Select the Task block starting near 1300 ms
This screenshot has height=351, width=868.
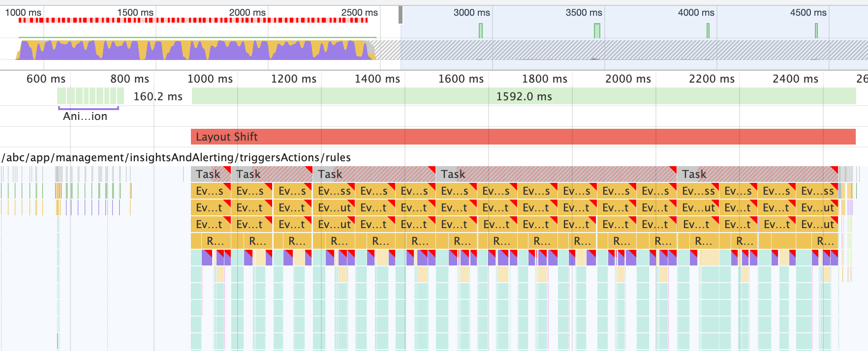pos(374,174)
